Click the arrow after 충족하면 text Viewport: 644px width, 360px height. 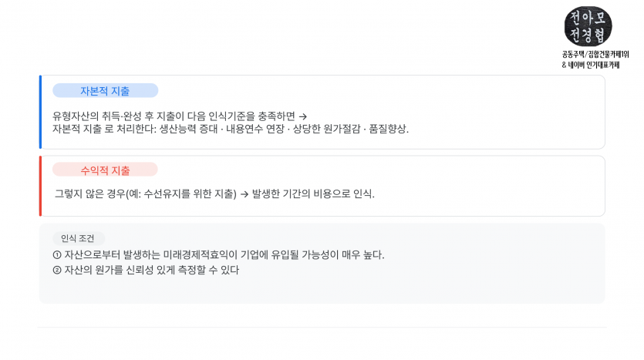pyautogui.click(x=302, y=116)
